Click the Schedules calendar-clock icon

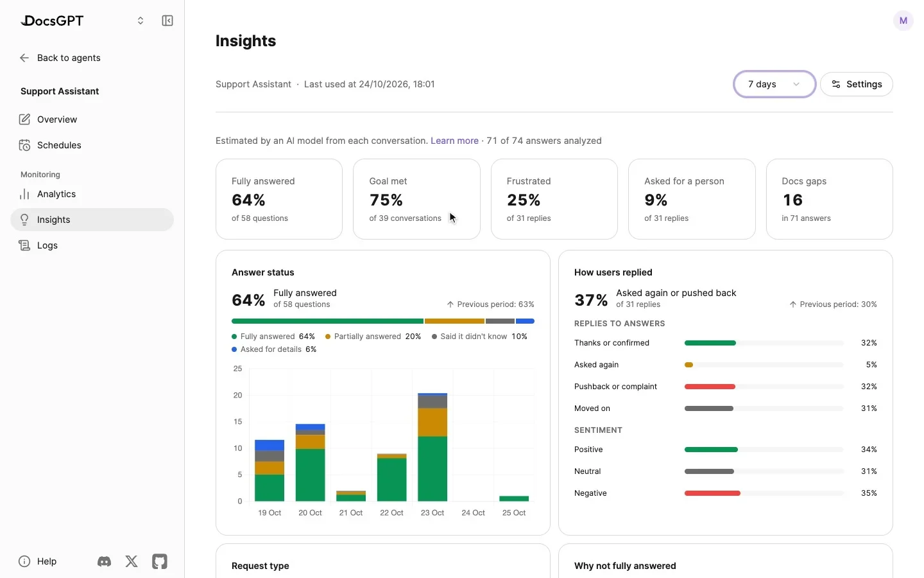point(24,145)
